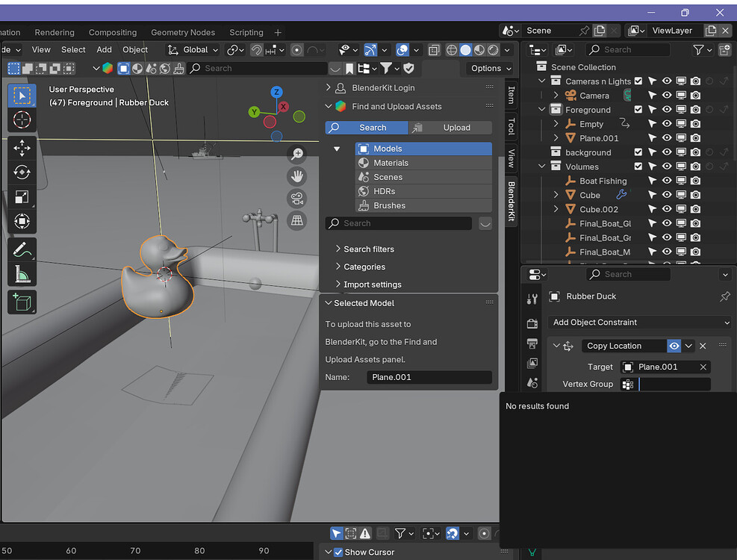Pin the Rubber Duck properties panel

tap(725, 296)
